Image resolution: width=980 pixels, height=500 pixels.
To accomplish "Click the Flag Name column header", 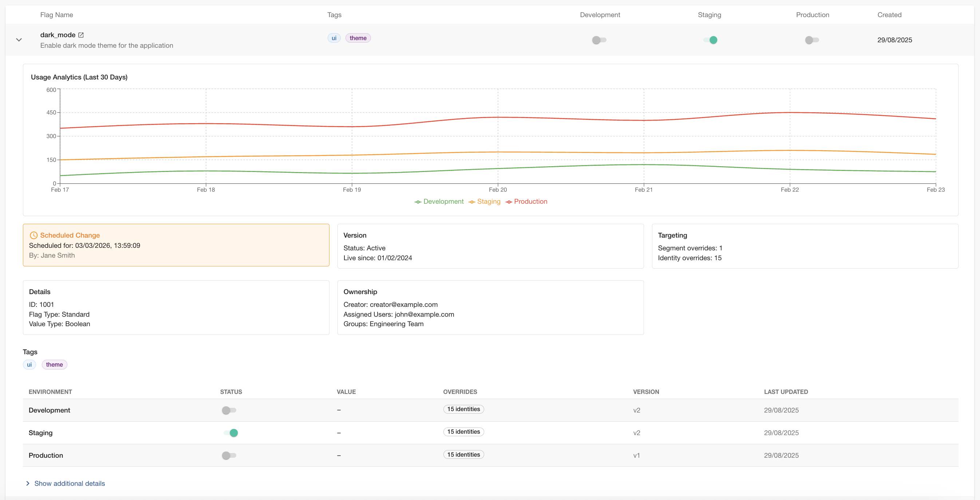I will (56, 15).
